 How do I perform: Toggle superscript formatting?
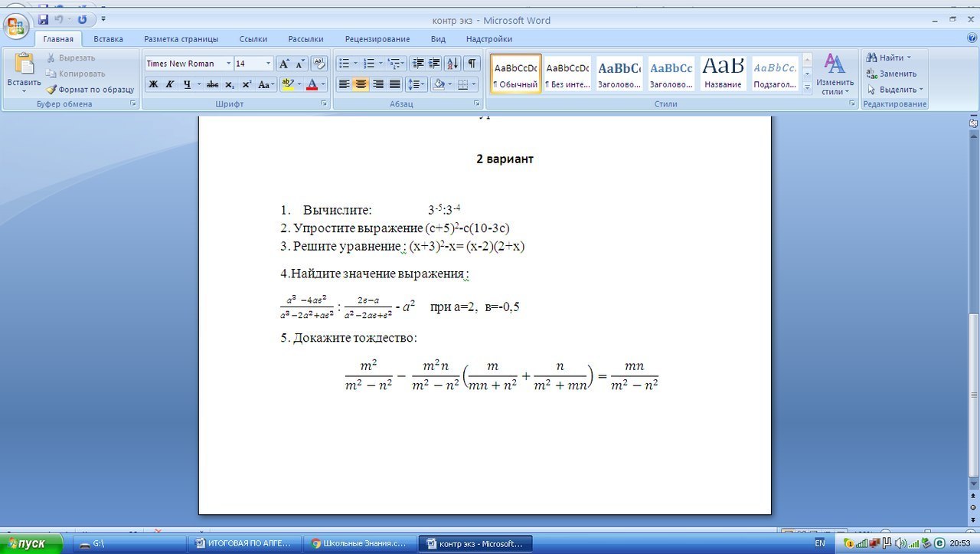[x=247, y=84]
